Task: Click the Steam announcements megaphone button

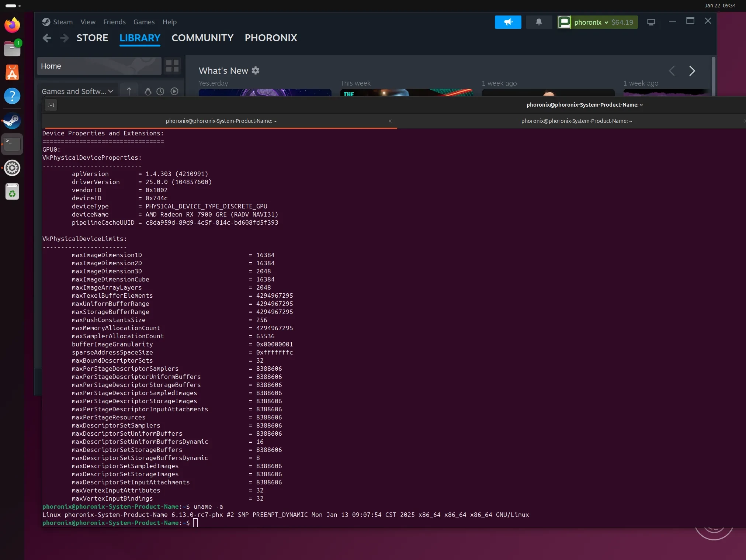Action: tap(508, 22)
